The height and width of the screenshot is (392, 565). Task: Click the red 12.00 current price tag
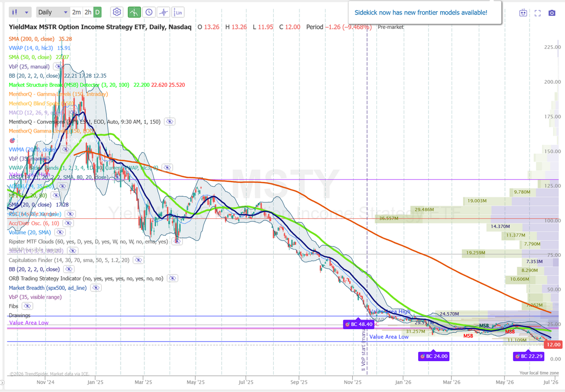tap(553, 345)
